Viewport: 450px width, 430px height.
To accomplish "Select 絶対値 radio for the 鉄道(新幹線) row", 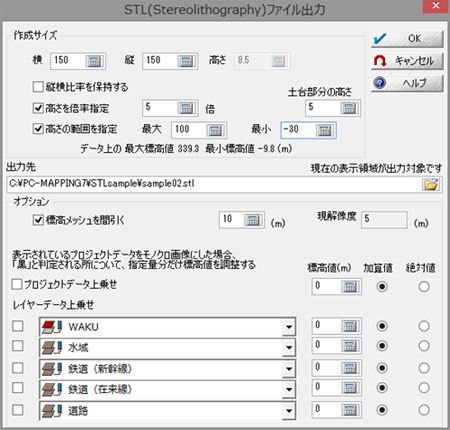I will click(424, 368).
